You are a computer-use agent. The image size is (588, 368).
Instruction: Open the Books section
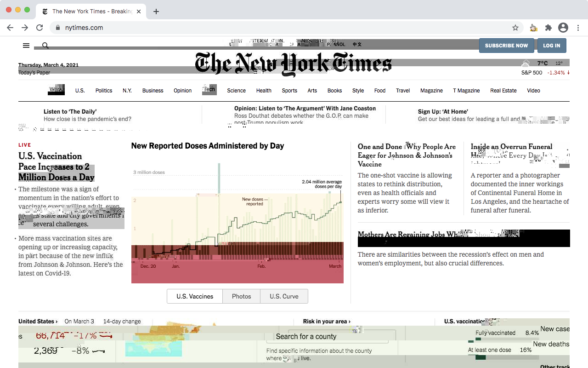[x=335, y=91]
